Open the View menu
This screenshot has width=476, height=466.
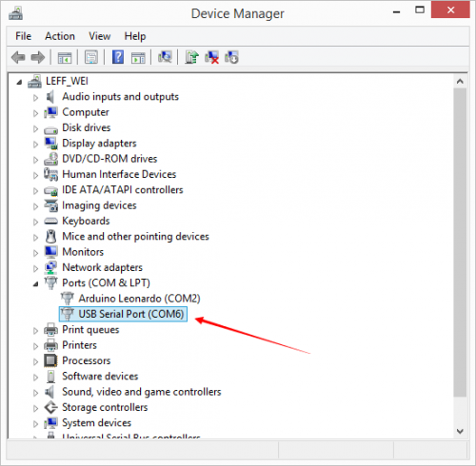point(100,36)
